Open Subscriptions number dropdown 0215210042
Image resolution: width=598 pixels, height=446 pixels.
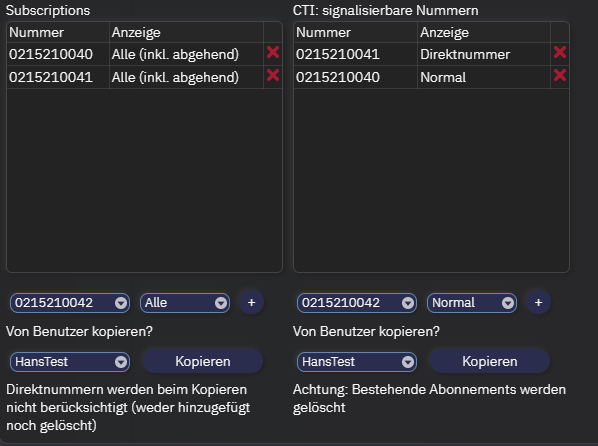[x=70, y=303]
